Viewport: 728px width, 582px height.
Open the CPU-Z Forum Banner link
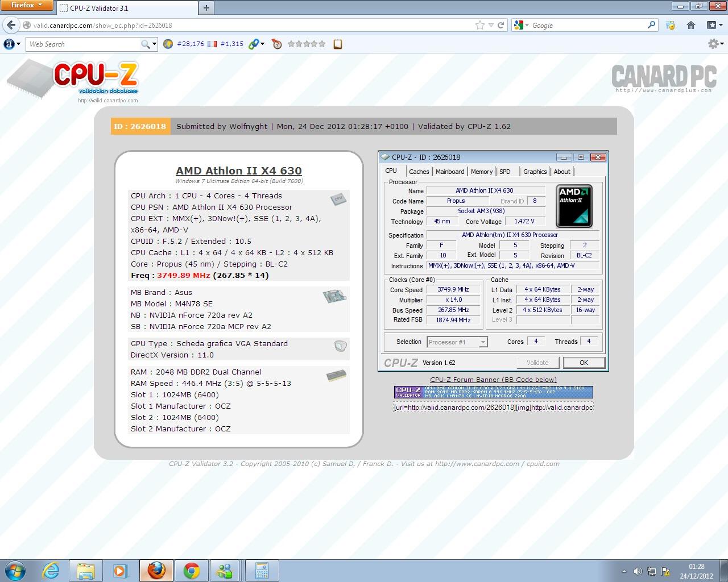493,380
